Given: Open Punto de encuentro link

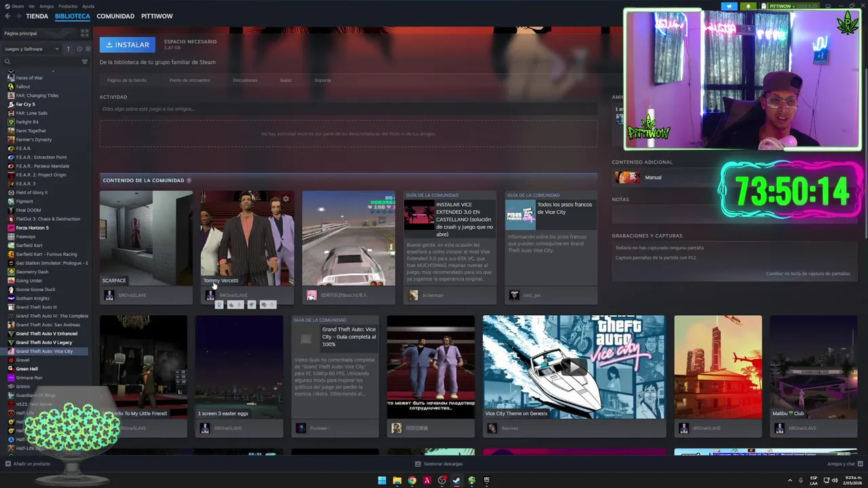Looking at the screenshot, I should coord(190,80).
